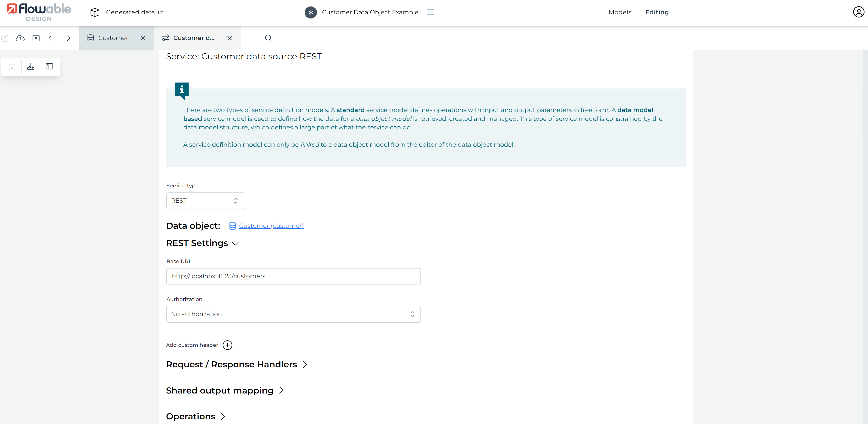Open the Authorization dropdown
Viewport: 868px width, 424px height.
point(293,314)
